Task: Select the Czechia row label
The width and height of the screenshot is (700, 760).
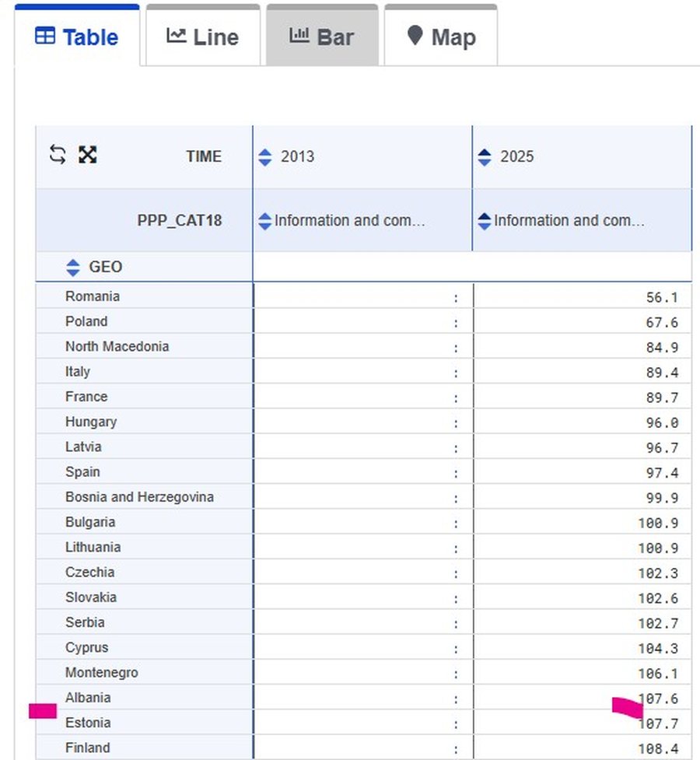Action: click(89, 573)
